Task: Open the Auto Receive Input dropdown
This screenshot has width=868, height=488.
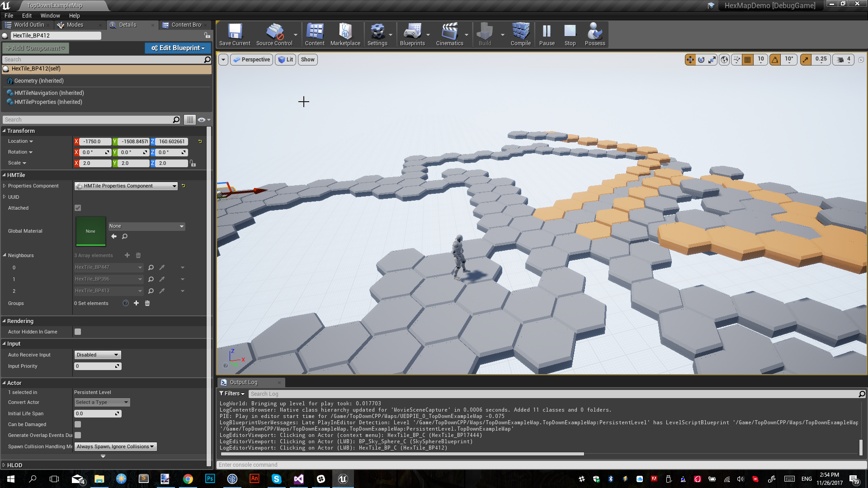Action: point(97,355)
